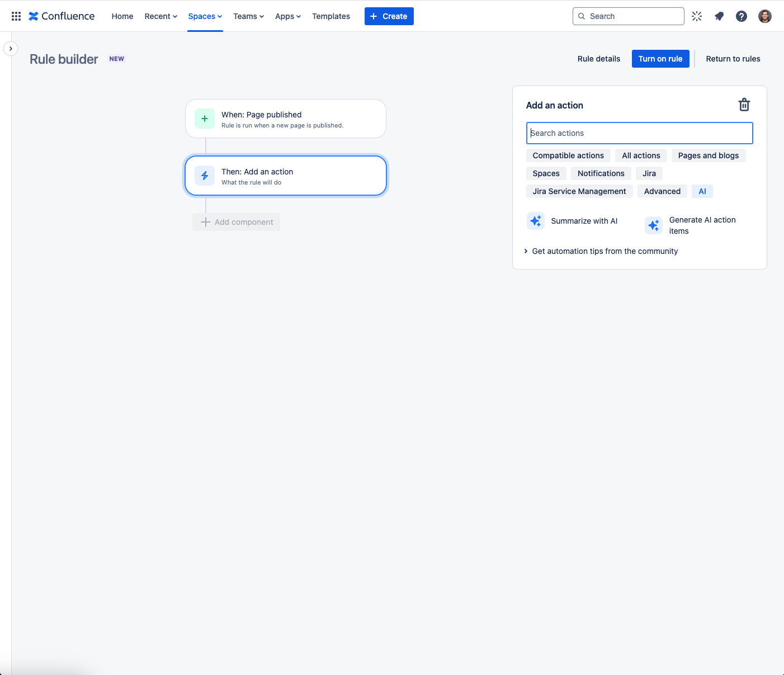Open the Apps dropdown menu
The width and height of the screenshot is (784, 675).
pos(287,16)
